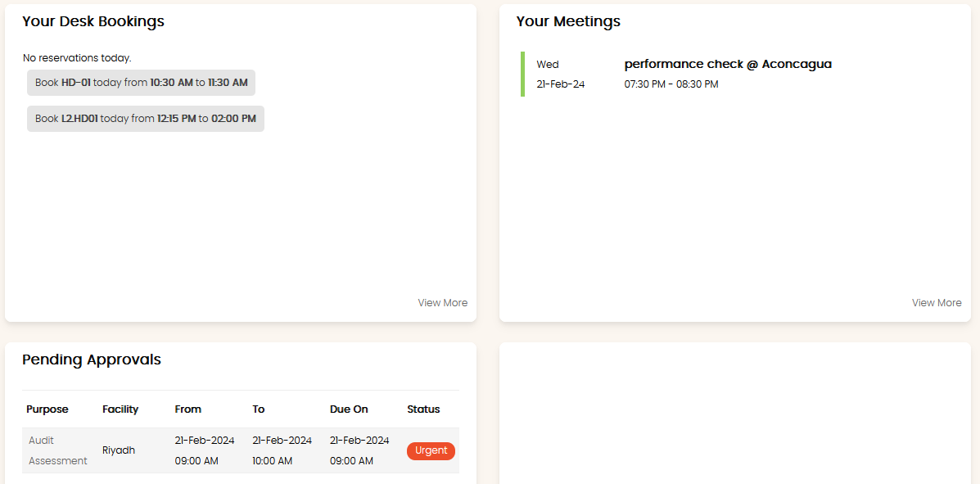Open the performance check @ Aconcagua meeting
Screen dimensions: 980x484
point(727,64)
